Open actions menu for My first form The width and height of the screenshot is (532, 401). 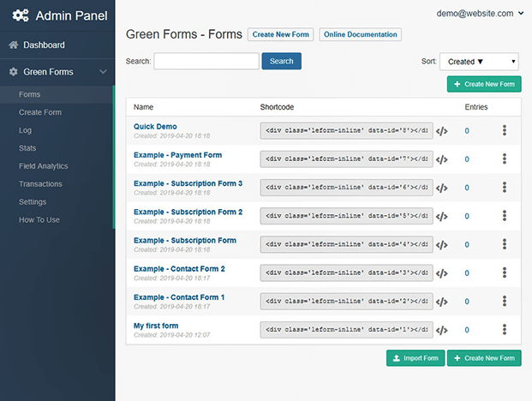click(505, 330)
